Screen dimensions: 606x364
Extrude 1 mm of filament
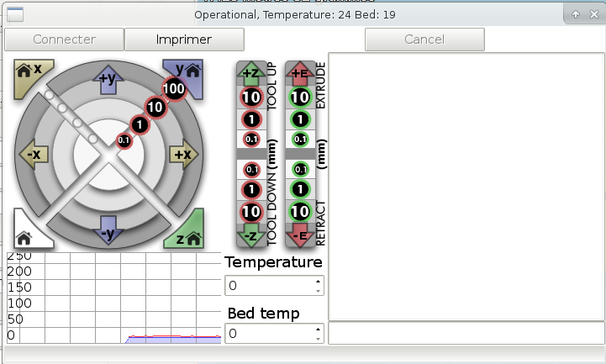pos(300,119)
